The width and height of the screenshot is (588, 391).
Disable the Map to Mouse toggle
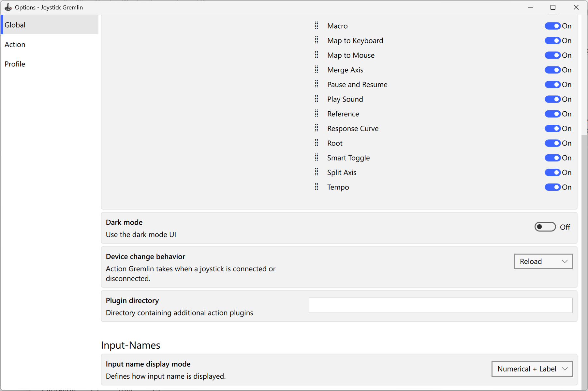point(552,55)
